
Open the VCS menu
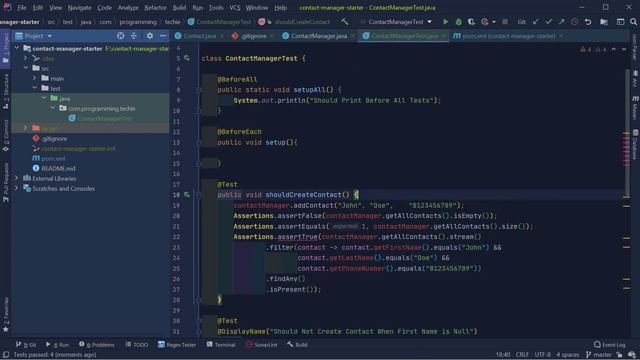coord(235,7)
